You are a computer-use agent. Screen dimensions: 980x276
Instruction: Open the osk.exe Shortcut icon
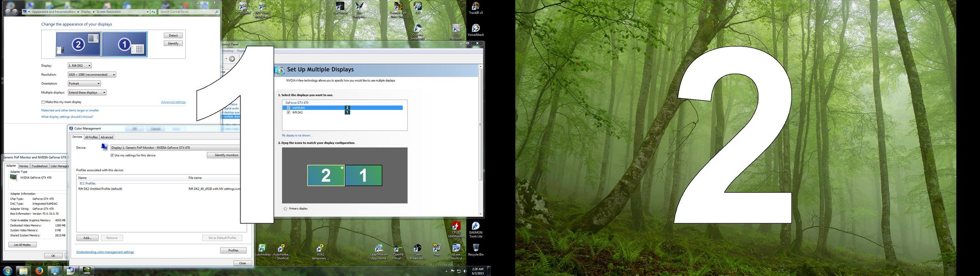(456, 251)
